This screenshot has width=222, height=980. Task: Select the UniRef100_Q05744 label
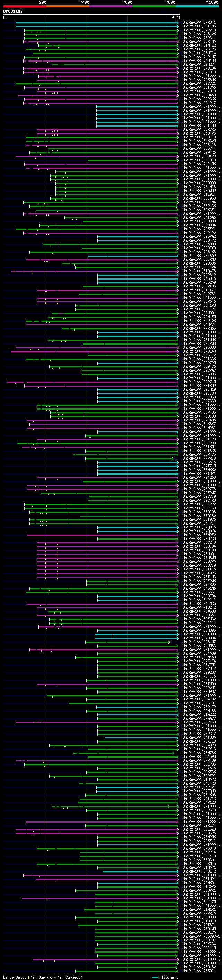tap(199, 149)
